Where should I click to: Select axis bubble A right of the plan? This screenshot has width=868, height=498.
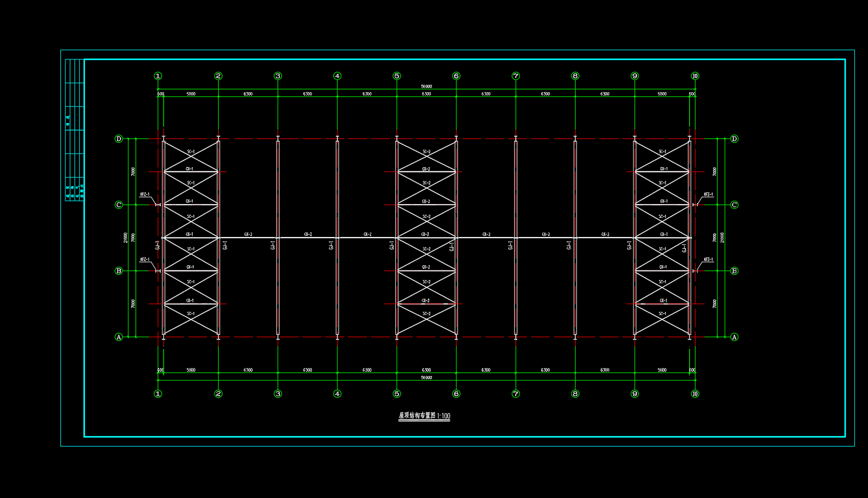(x=734, y=337)
